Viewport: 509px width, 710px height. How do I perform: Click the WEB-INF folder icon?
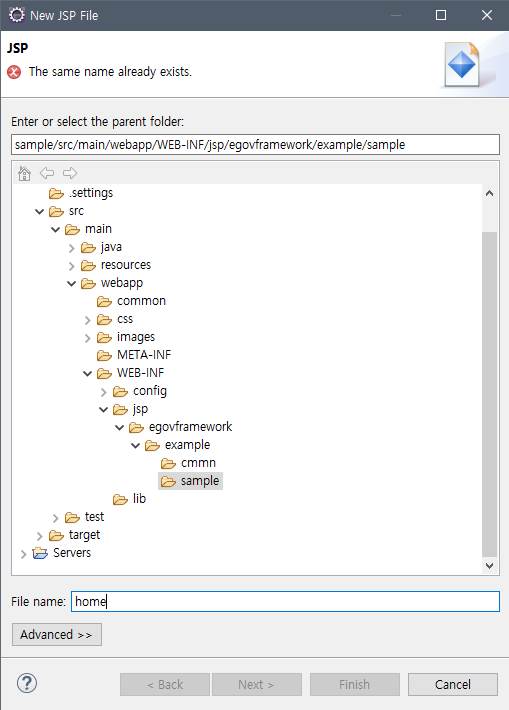[104, 374]
